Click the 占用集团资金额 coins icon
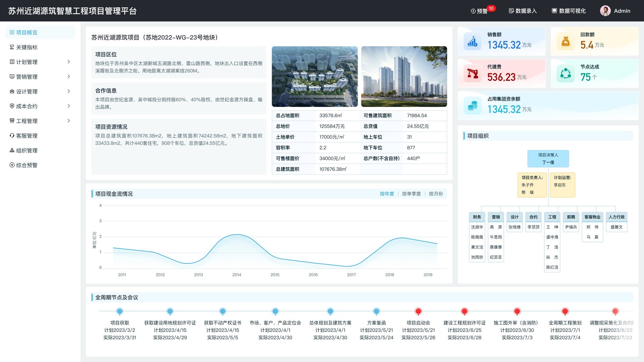Screen dimensions: 644x362 472,106
